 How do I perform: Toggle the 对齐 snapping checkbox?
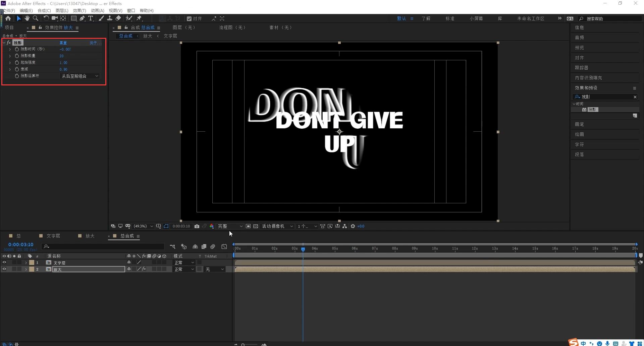point(189,19)
